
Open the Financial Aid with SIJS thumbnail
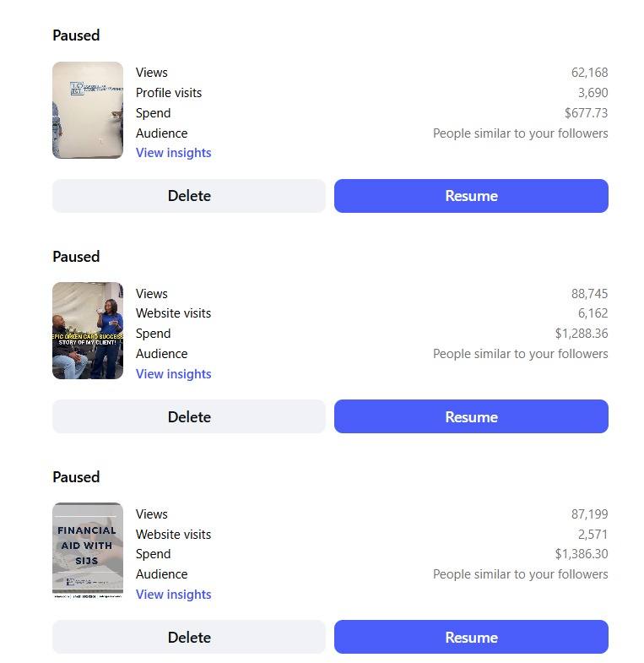88,551
